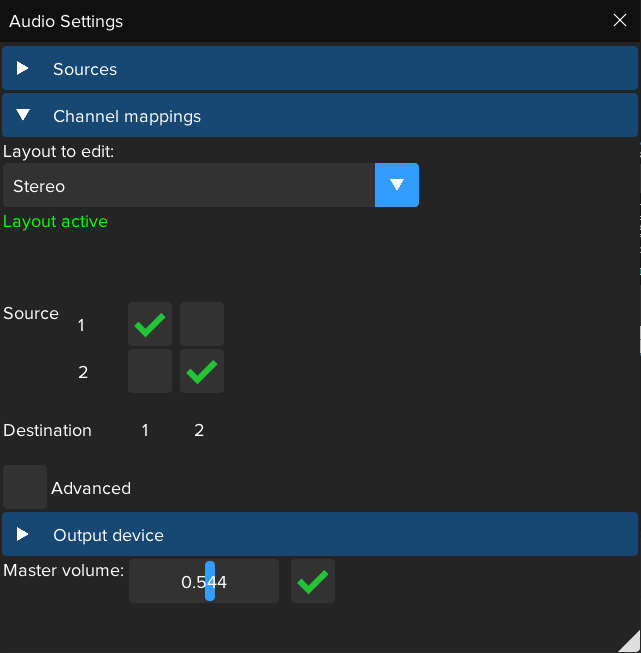Enable Source 2 to Destination 1 mapping
This screenshot has width=641, height=653.
(150, 371)
